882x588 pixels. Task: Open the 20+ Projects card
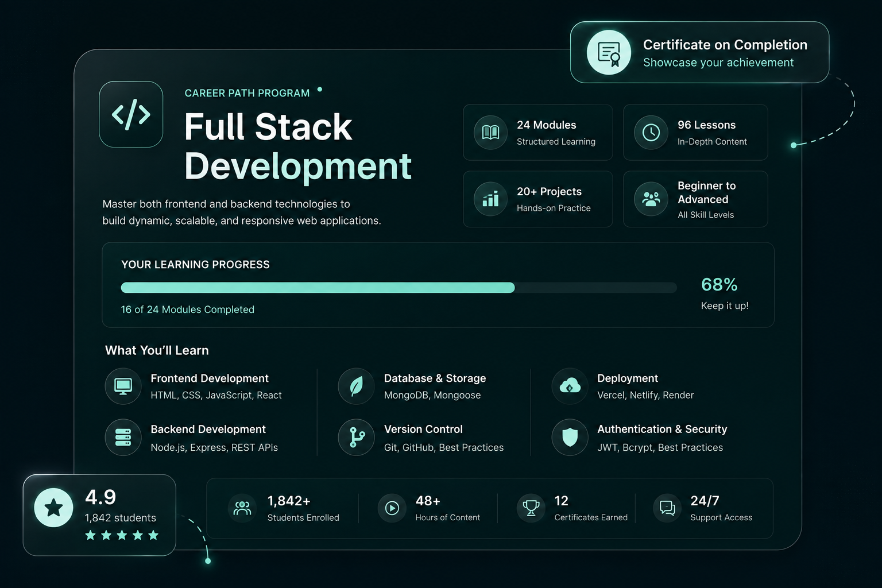click(x=537, y=199)
